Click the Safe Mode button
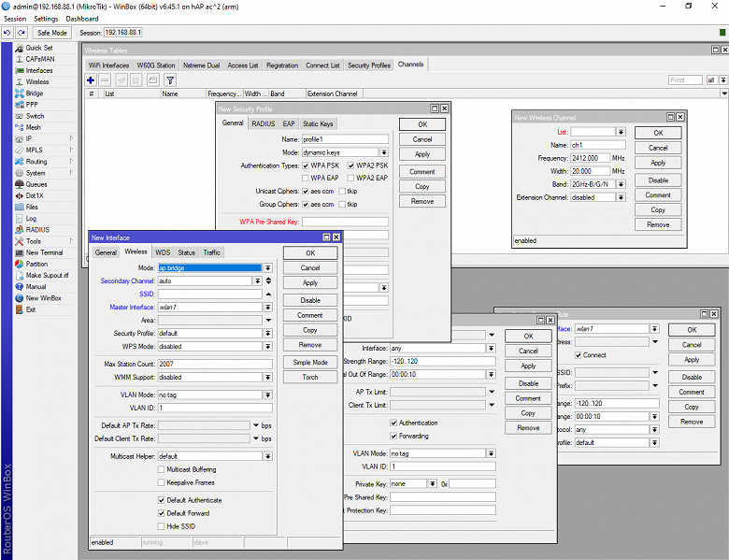The height and width of the screenshot is (560, 729). (51, 33)
